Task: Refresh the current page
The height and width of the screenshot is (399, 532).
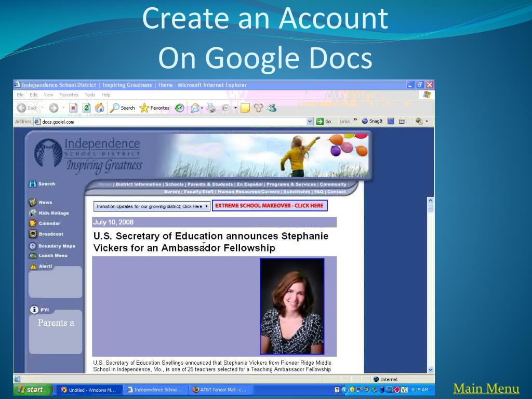Action: [x=87, y=108]
